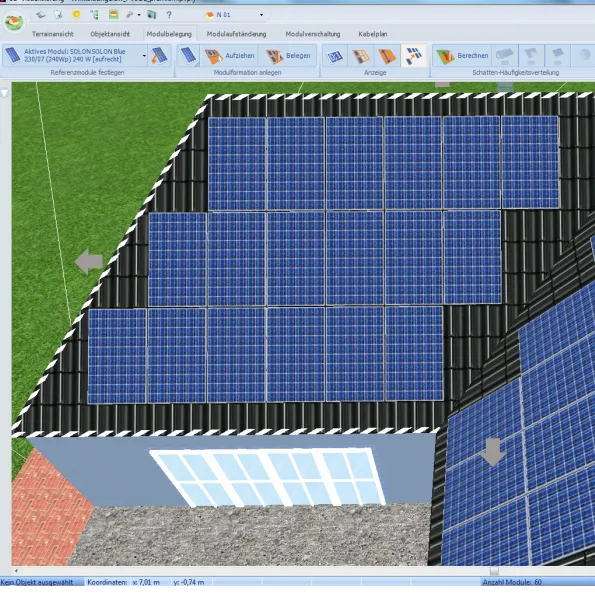Open the Modulverschaltung tab
The width and height of the screenshot is (595, 595).
(313, 34)
